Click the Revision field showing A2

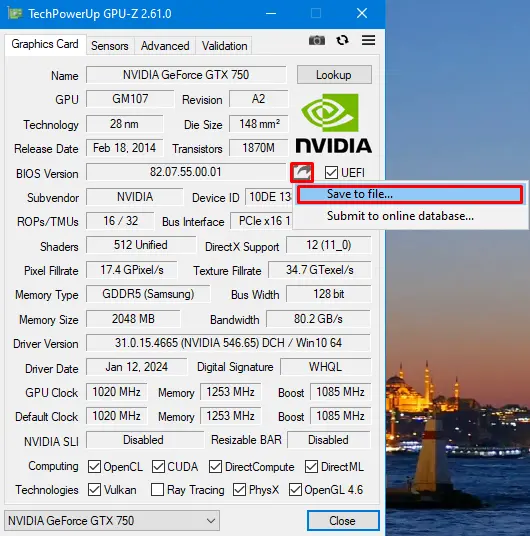click(259, 99)
